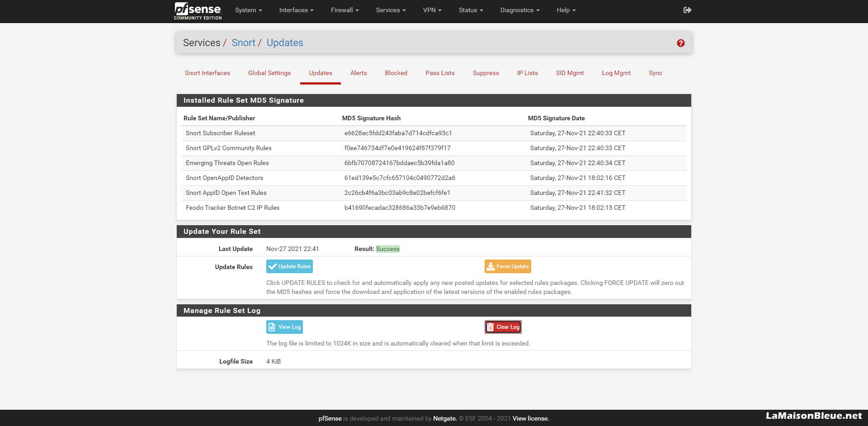The height and width of the screenshot is (426, 868).
Task: Click the View Log button
Action: 284,327
